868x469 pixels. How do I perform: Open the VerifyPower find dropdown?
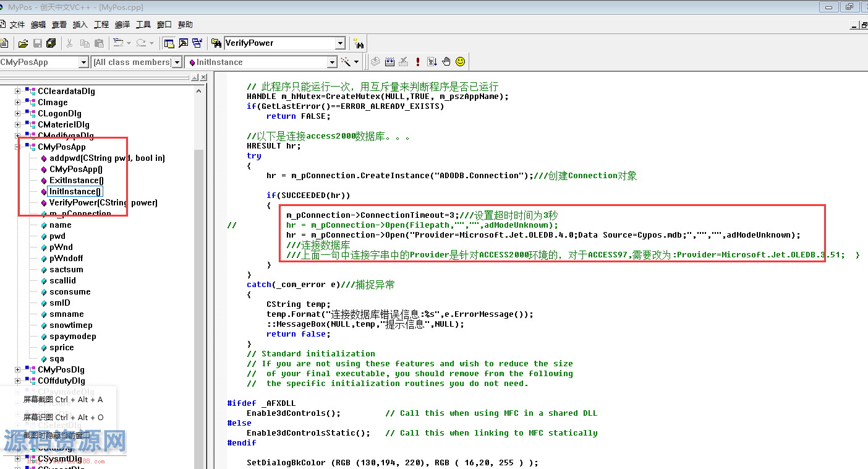(x=340, y=43)
